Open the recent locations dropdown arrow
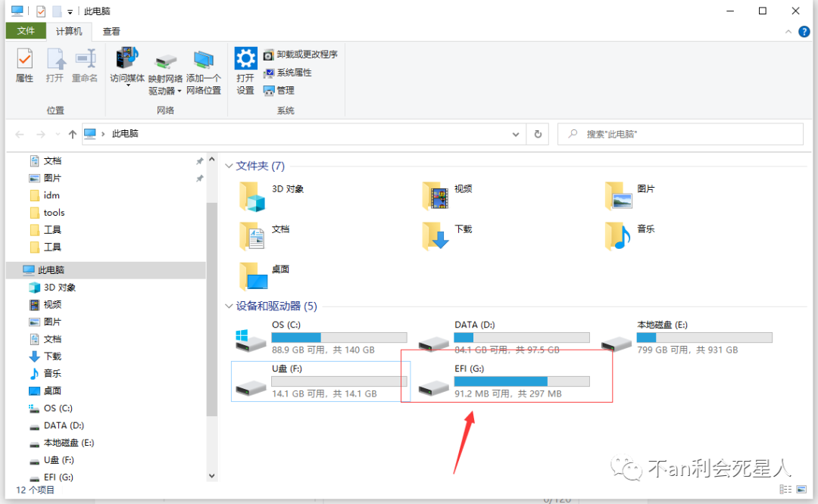The height and width of the screenshot is (504, 818). (x=58, y=135)
